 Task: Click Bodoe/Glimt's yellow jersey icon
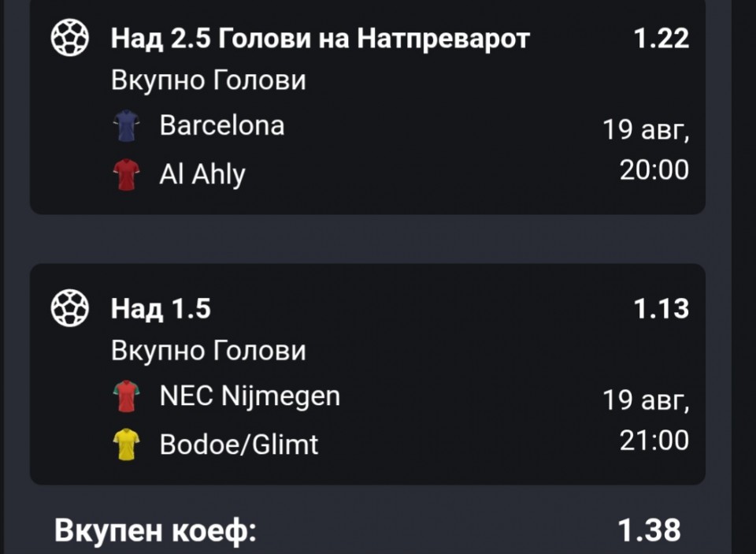(126, 444)
